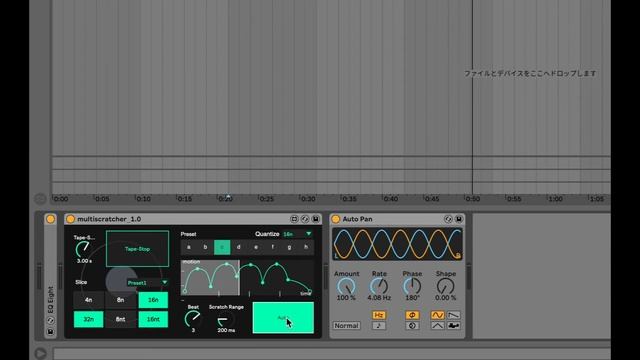
Task: Toggle multiscratcher_1.0 device activator
Action: pos(70,219)
